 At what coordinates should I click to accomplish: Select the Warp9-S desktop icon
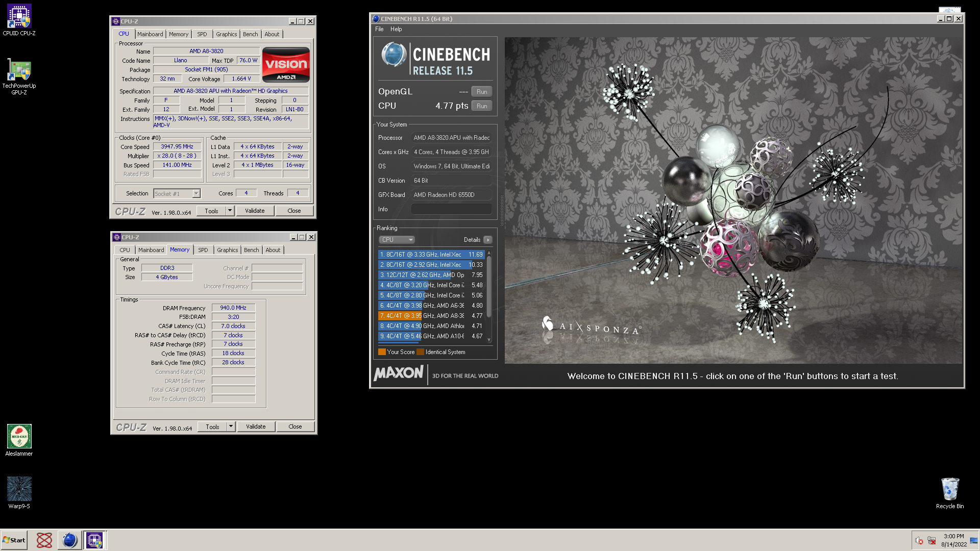point(19,493)
